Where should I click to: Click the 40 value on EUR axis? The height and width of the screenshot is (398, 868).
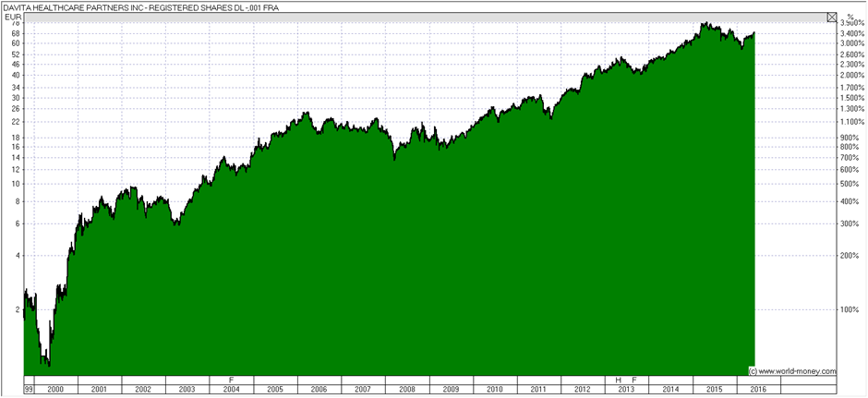click(16, 76)
